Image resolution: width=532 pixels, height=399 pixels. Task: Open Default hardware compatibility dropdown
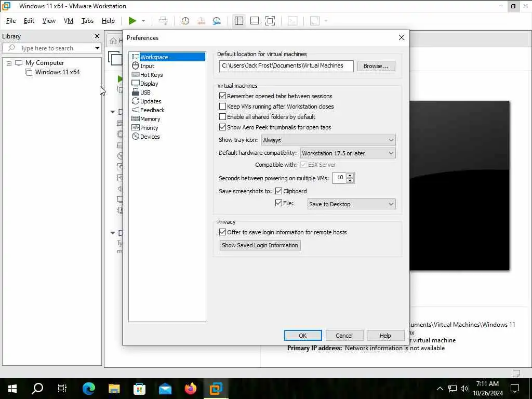(x=348, y=153)
